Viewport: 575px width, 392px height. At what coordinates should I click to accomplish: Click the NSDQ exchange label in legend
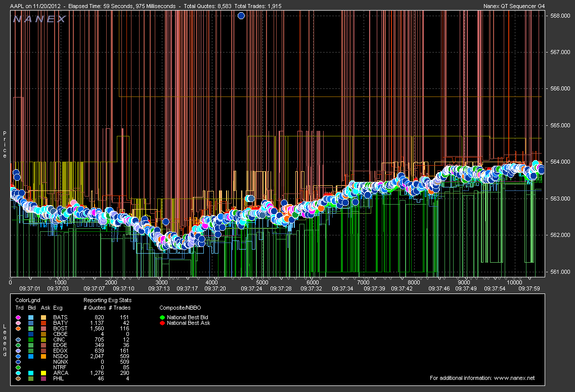click(60, 356)
